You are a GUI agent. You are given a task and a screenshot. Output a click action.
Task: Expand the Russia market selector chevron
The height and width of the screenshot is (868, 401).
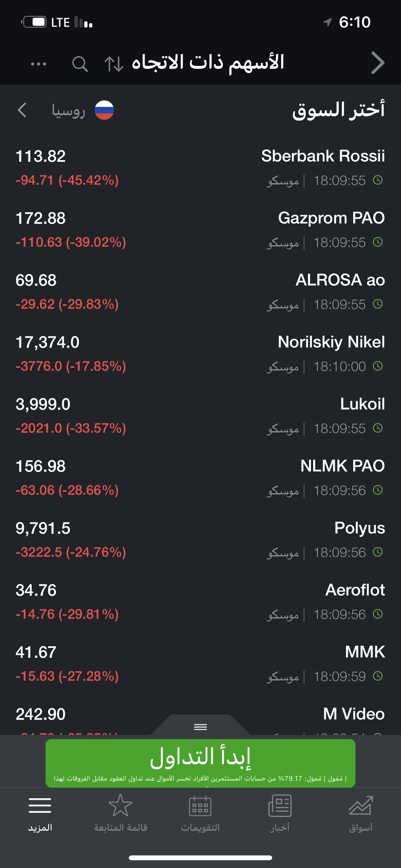[22, 110]
